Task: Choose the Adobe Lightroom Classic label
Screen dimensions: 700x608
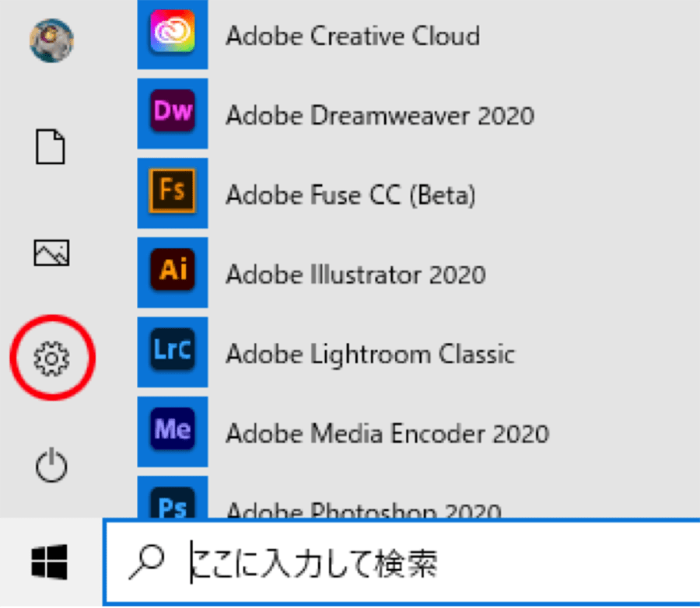Action: pos(370,354)
